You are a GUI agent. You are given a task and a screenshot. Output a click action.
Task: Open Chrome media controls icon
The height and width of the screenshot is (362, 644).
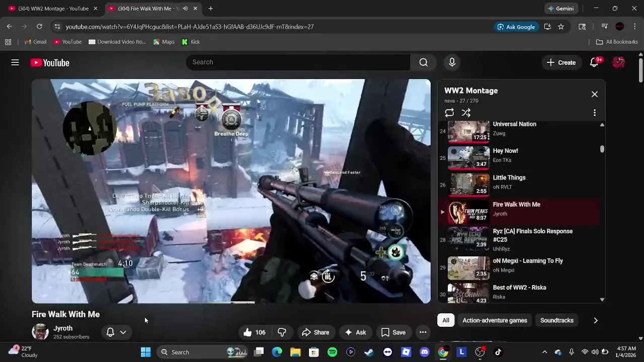pos(605,27)
